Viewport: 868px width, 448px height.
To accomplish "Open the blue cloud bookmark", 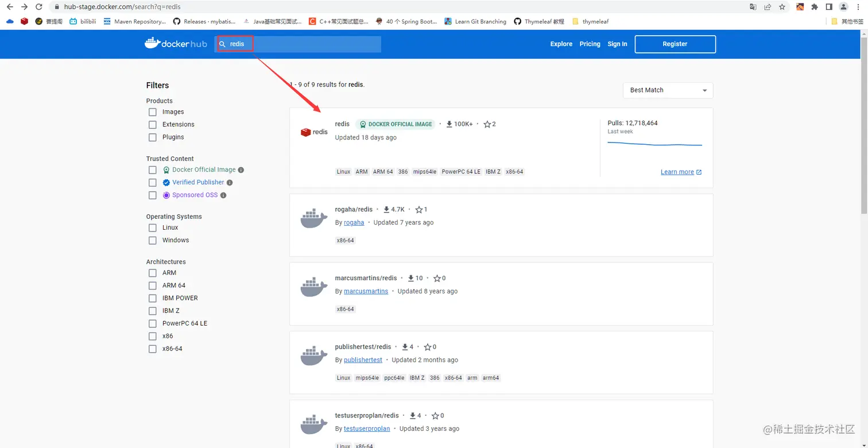I will pos(10,21).
